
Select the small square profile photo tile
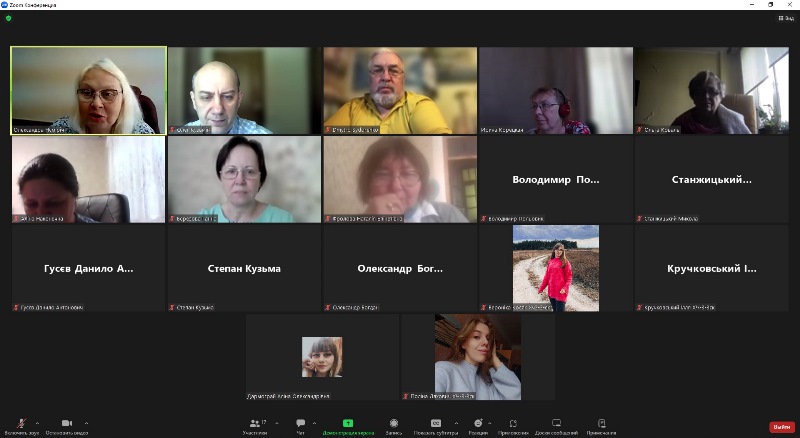(x=322, y=357)
